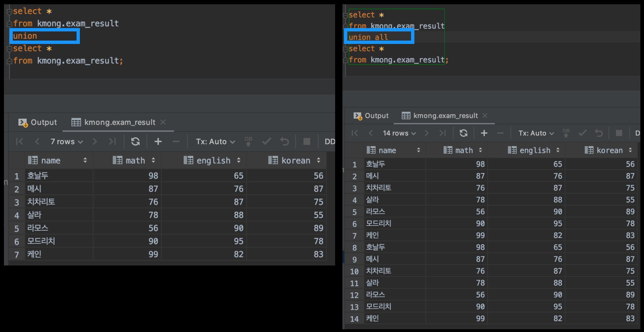This screenshot has width=644, height=332.
Task: Click revert icon in left result toolbar
Action: (x=284, y=142)
